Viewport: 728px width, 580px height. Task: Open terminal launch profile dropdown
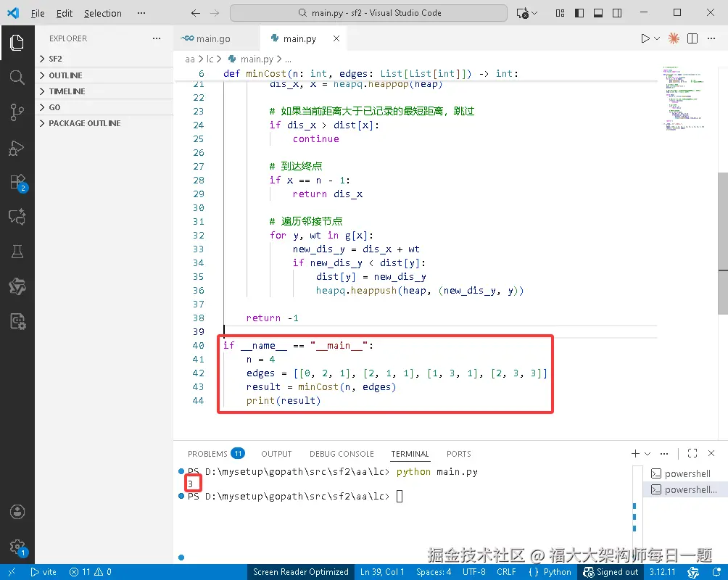click(648, 453)
